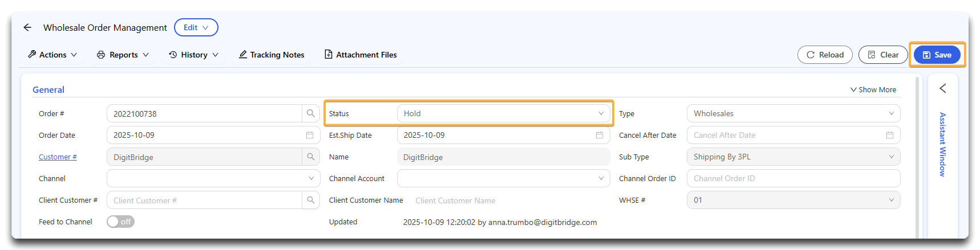
Task: Click the Reload button
Action: coord(825,55)
